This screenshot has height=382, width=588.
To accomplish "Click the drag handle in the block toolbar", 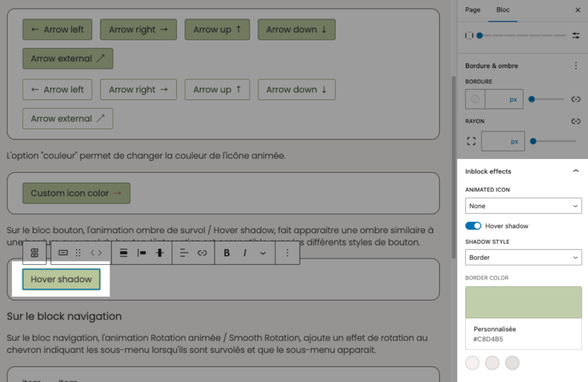I will (79, 253).
